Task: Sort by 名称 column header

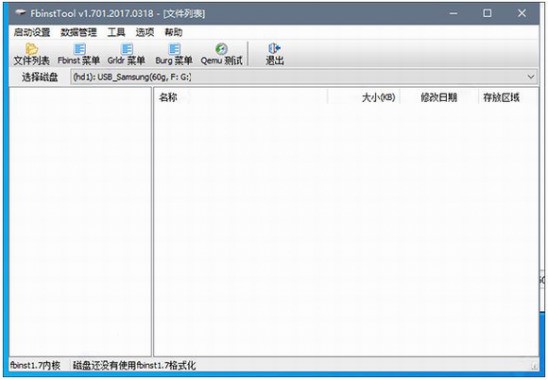Action: [x=240, y=97]
